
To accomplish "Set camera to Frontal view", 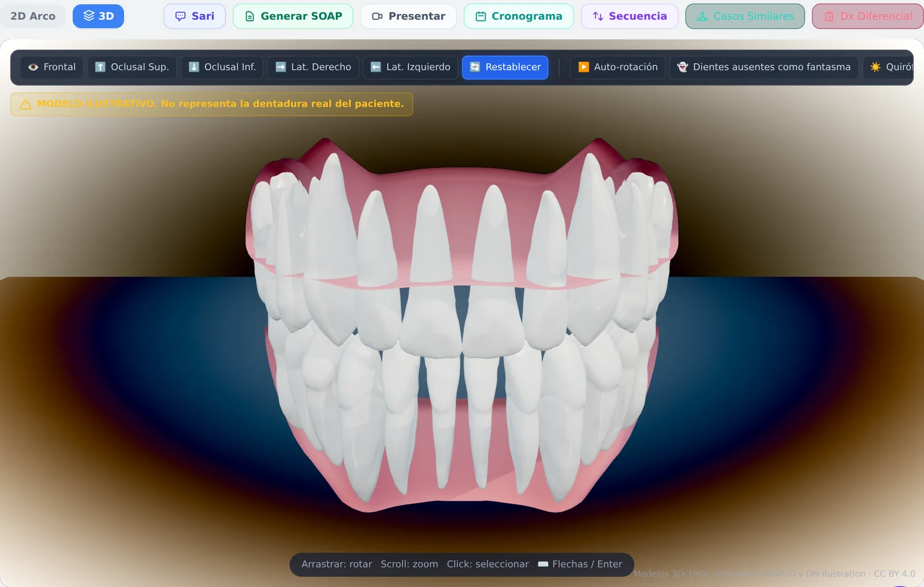I will pos(52,67).
